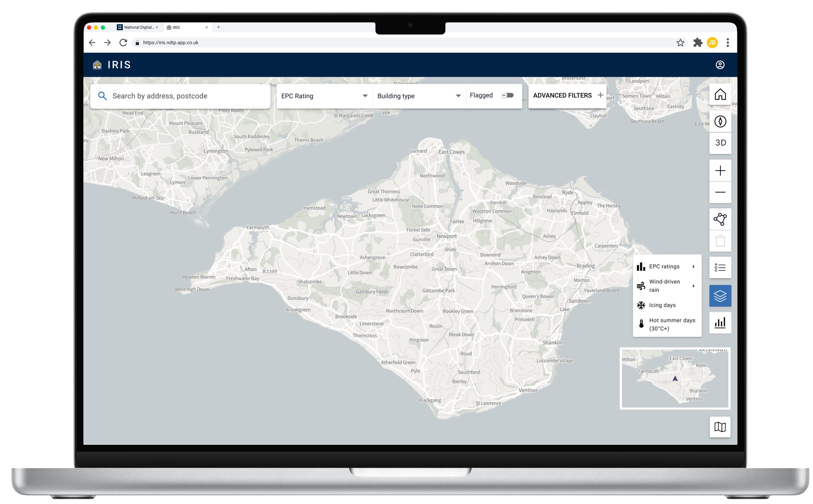This screenshot has width=813, height=504.
Task: Open the EPC Rating dropdown
Action: click(324, 96)
